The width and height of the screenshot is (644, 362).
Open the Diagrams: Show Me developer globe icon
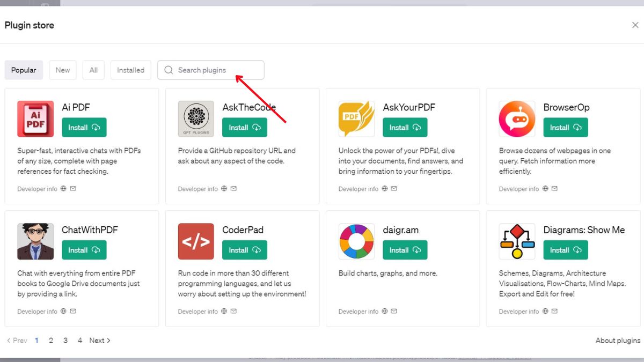(545, 311)
